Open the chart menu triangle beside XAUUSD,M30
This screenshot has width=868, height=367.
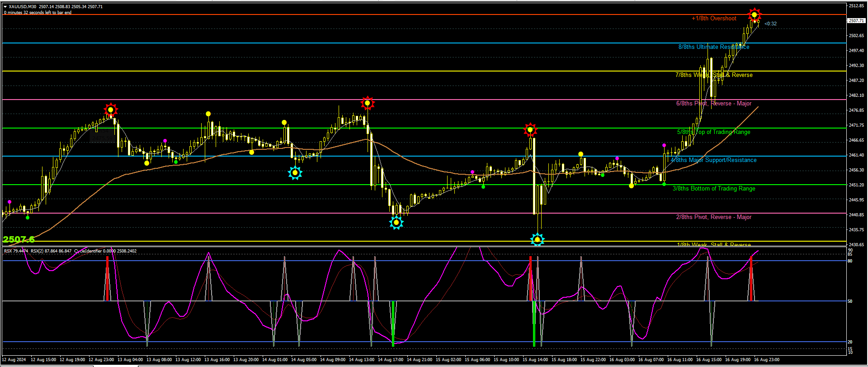point(5,7)
